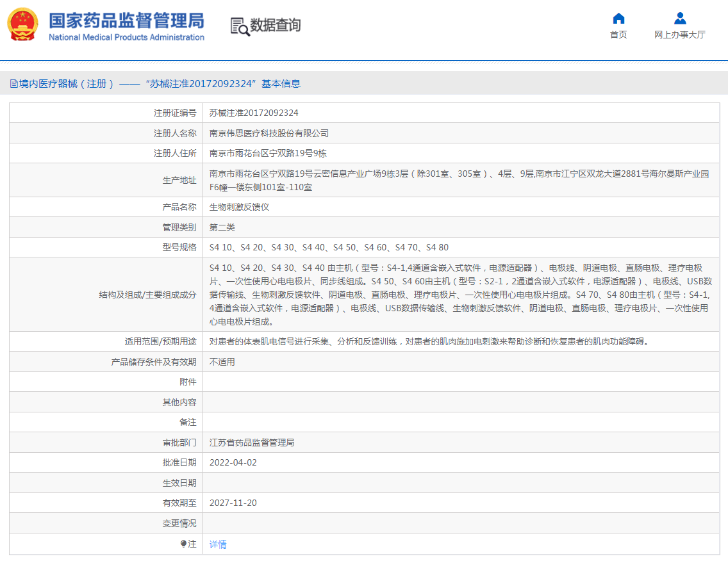Viewport: 728px width, 561px height.
Task: Click the document icon before 境内医疗器械（注册）
Action: pos(14,83)
